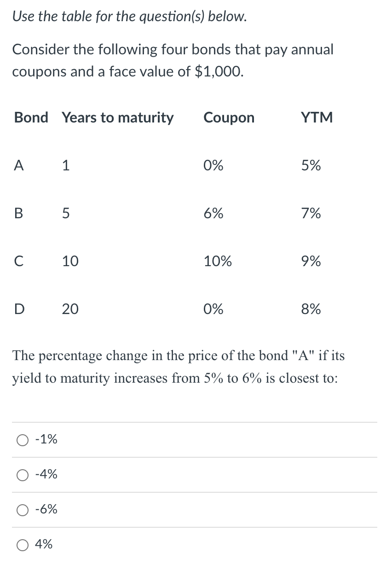Select the 4% answer option
This screenshot has height=571, width=392.
(x=22, y=544)
